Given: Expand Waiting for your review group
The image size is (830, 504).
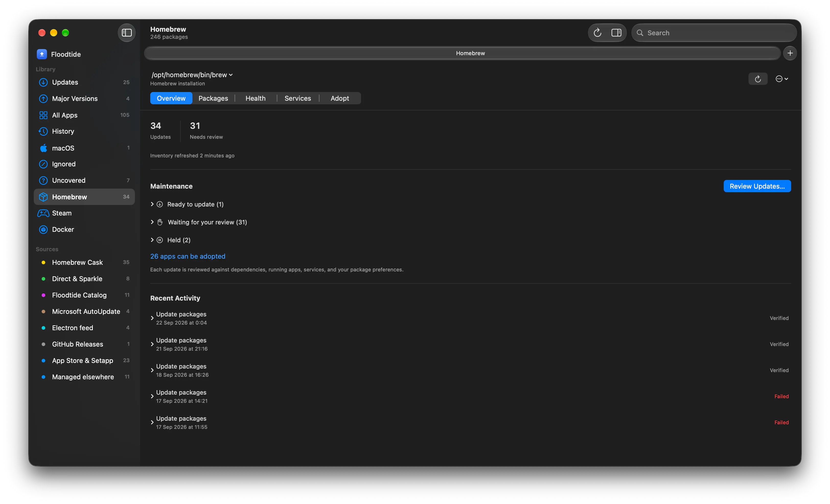Looking at the screenshot, I should tap(152, 222).
